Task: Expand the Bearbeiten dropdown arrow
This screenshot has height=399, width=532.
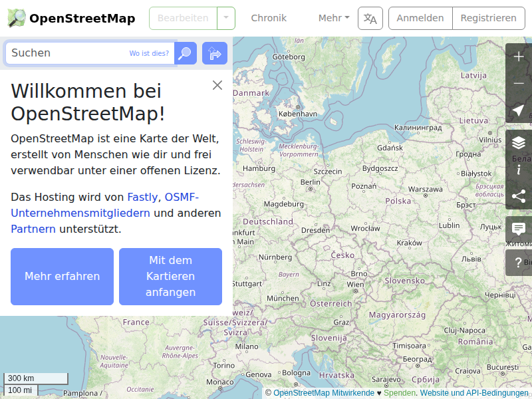Action: (x=226, y=18)
